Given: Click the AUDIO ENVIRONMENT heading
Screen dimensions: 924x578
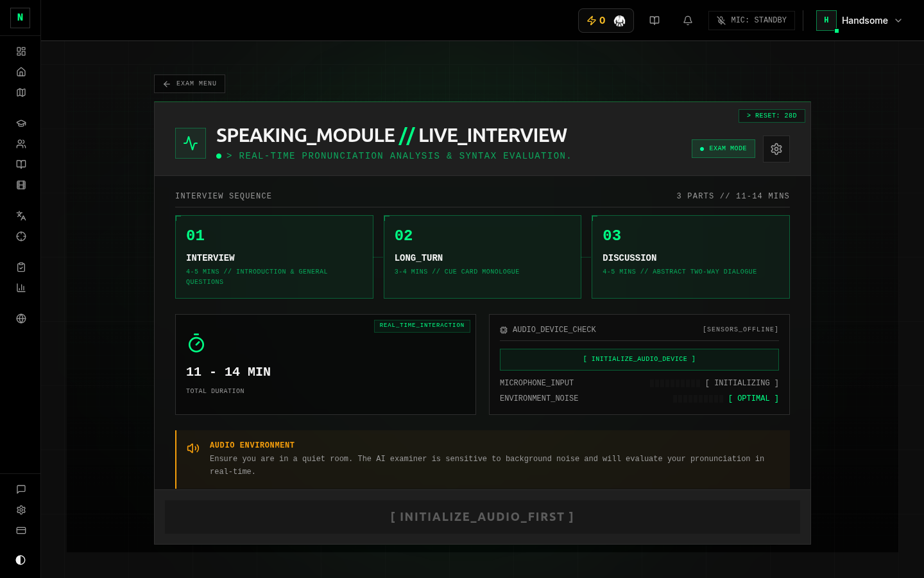Looking at the screenshot, I should [252, 445].
